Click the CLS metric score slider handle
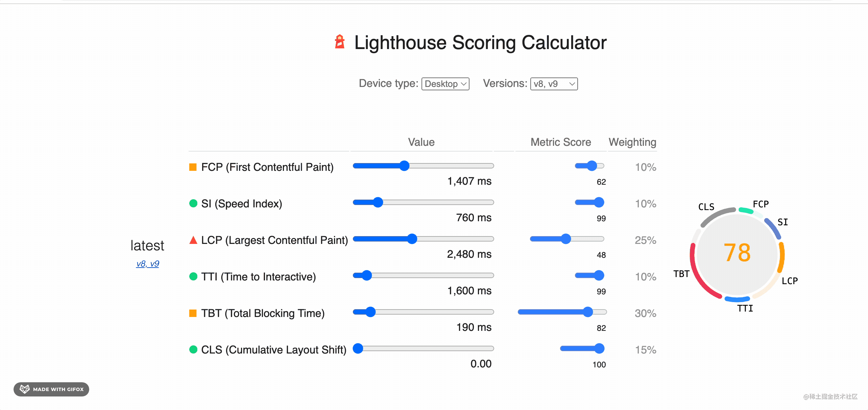The width and height of the screenshot is (868, 410). click(599, 348)
